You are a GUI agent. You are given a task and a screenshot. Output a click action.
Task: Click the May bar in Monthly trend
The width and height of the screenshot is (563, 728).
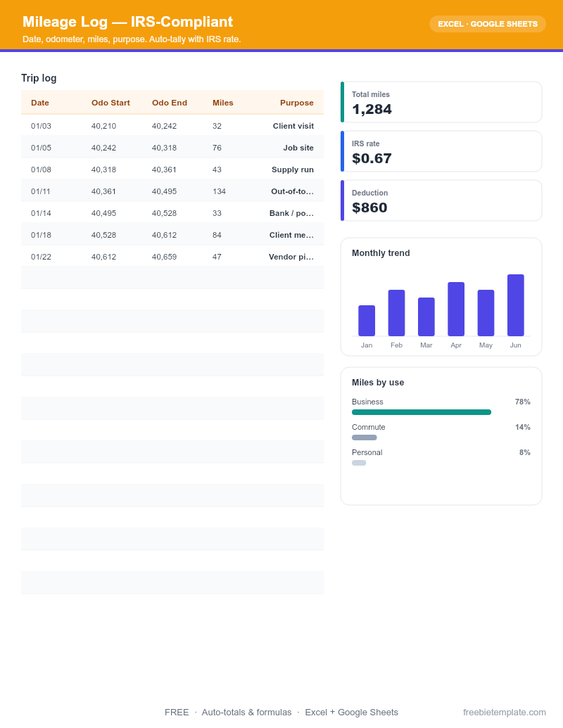(x=486, y=313)
